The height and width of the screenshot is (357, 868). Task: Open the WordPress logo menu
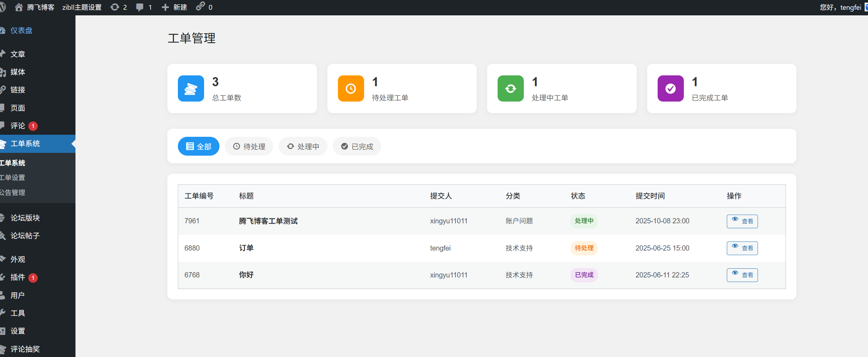tap(3, 7)
